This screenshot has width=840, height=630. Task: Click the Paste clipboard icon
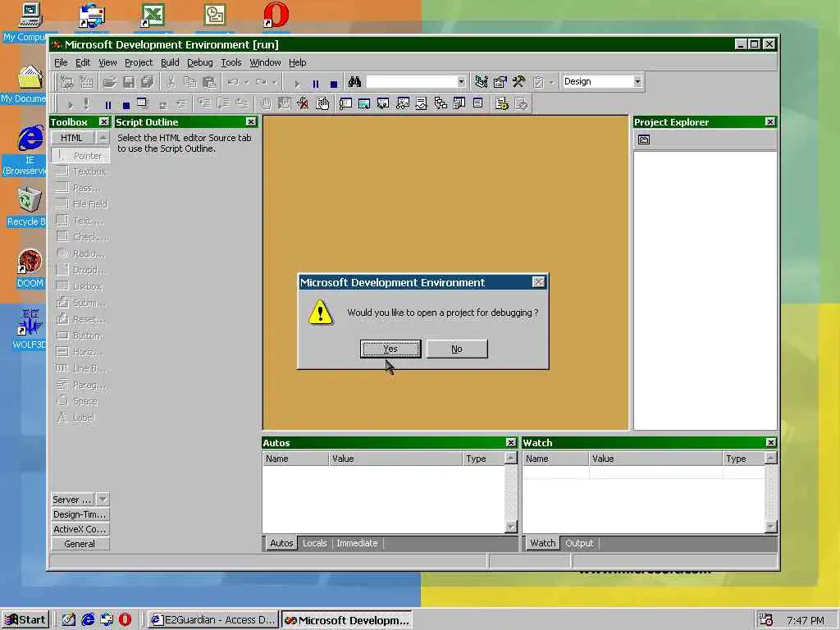pos(209,82)
